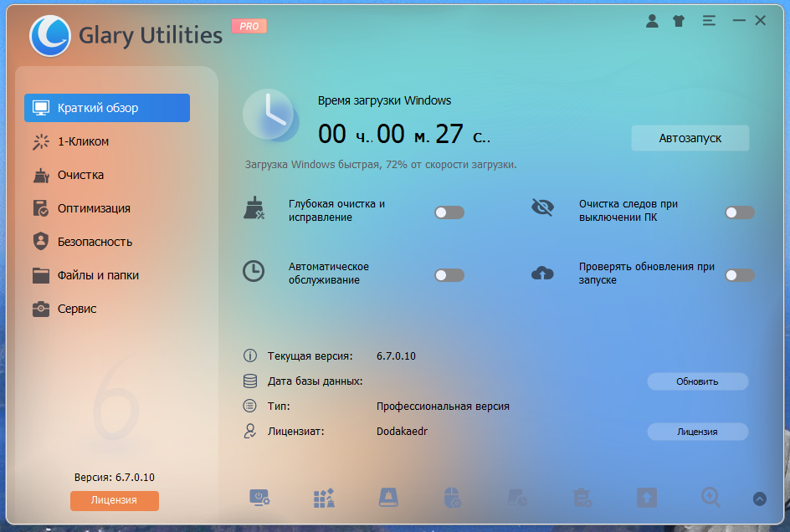
Task: Open the duplicate files icon on bottom toolbar
Action: (x=517, y=497)
